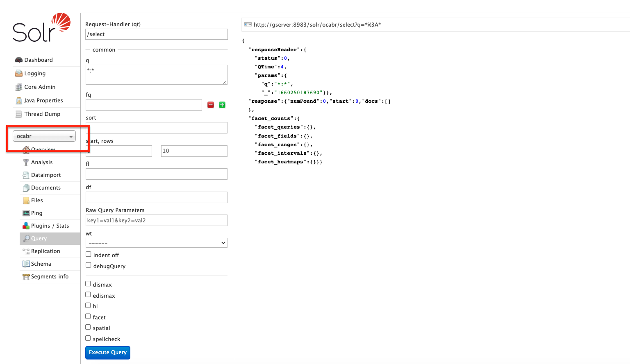Select the Analysis core menu item
The width and height of the screenshot is (630, 364).
coord(42,162)
